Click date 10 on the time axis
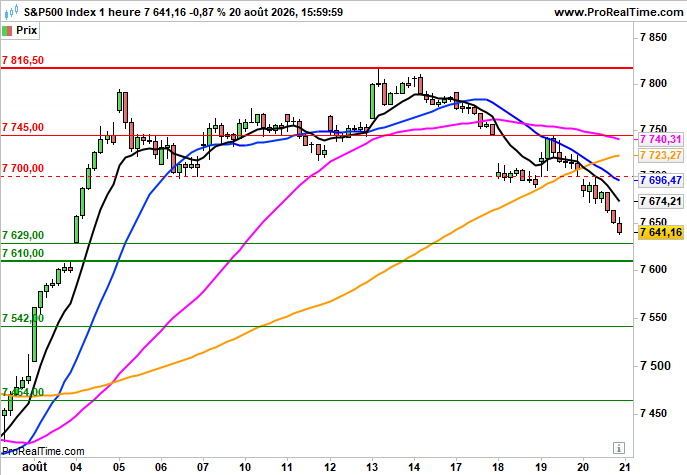This screenshot has width=687, height=475. coord(245,467)
